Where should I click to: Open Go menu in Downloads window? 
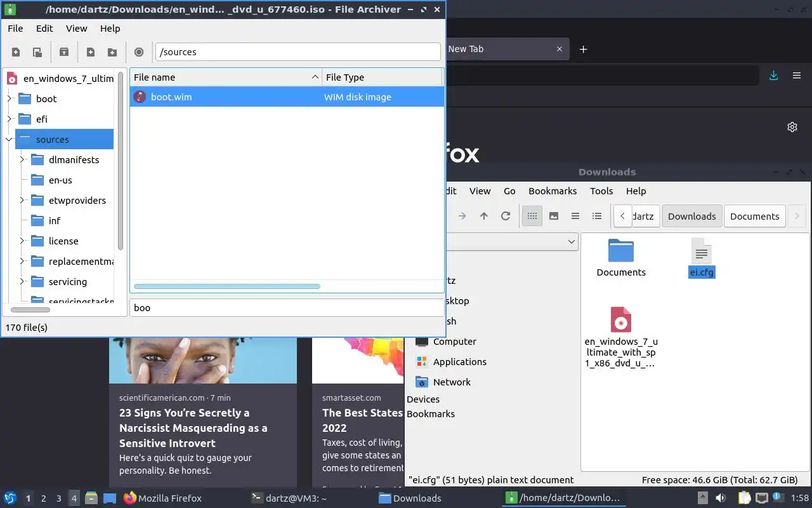509,191
